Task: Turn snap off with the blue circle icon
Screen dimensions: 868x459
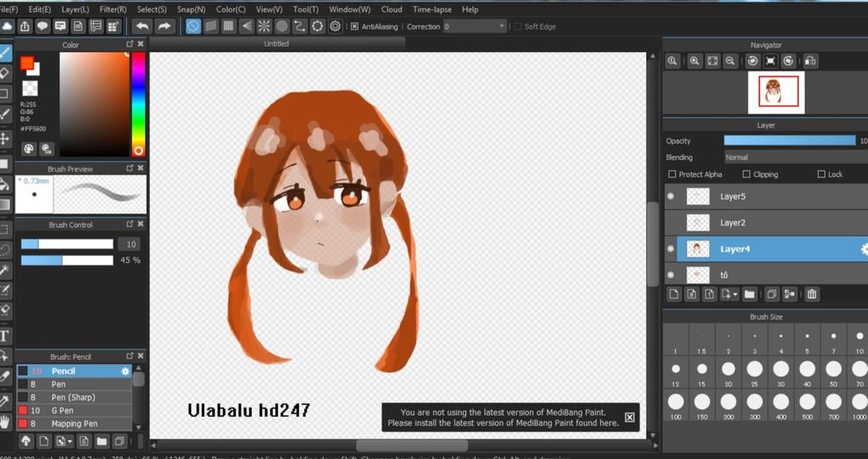Action: tap(193, 26)
